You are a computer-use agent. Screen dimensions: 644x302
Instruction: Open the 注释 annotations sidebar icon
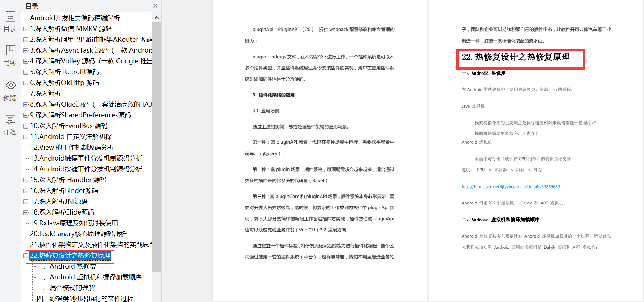click(10, 120)
